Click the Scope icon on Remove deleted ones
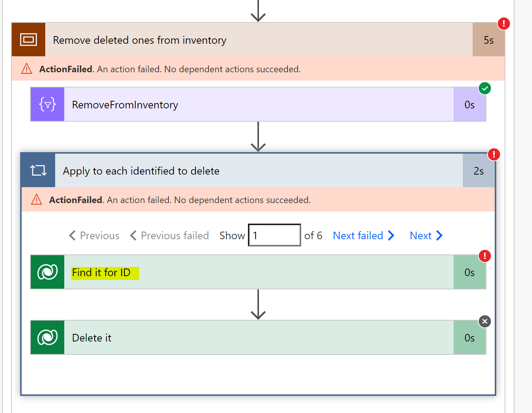Image resolution: width=532 pixels, height=413 pixels. (x=28, y=40)
